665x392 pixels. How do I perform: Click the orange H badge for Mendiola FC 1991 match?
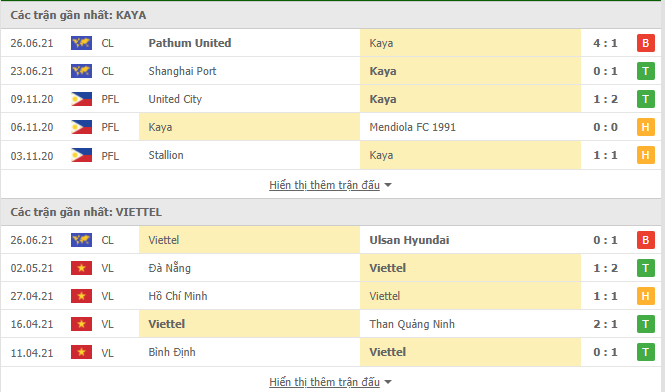[x=645, y=127]
